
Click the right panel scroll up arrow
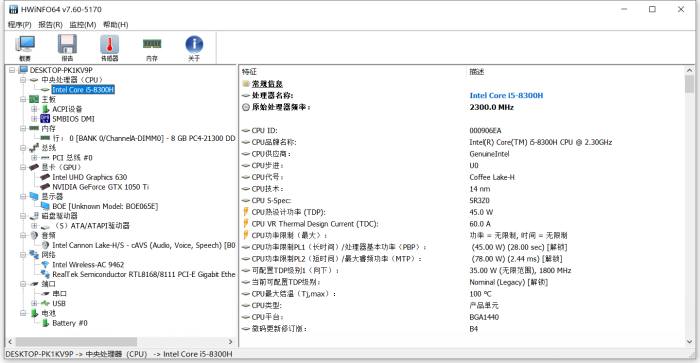689,71
